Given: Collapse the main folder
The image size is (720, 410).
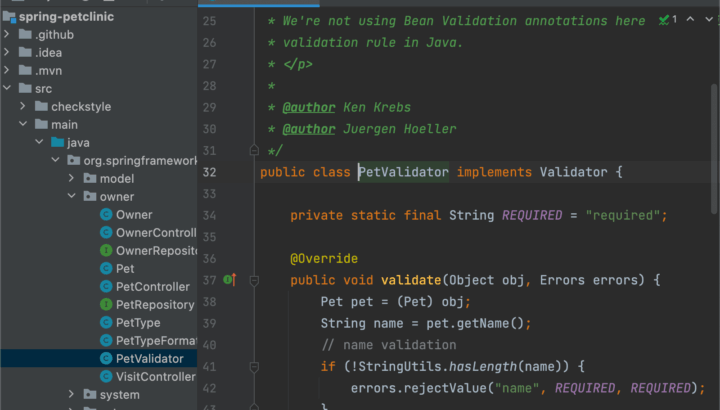Looking at the screenshot, I should click(x=22, y=124).
